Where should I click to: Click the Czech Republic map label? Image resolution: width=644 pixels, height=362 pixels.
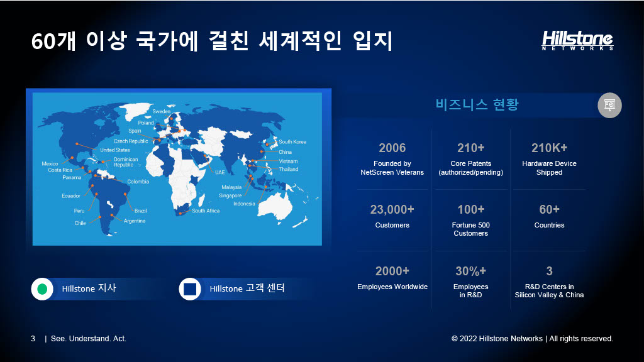coord(131,141)
